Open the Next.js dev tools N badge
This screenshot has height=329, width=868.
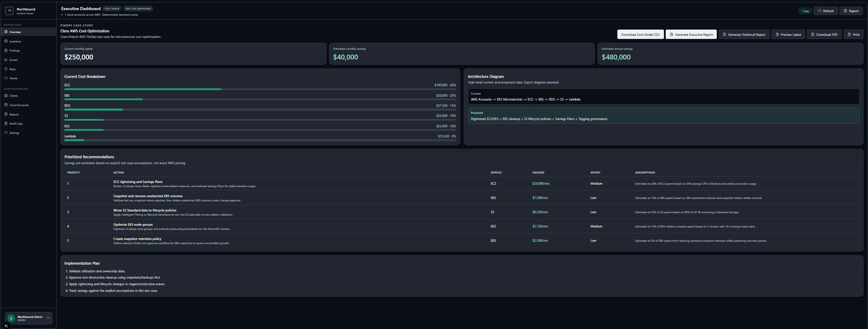(6, 326)
